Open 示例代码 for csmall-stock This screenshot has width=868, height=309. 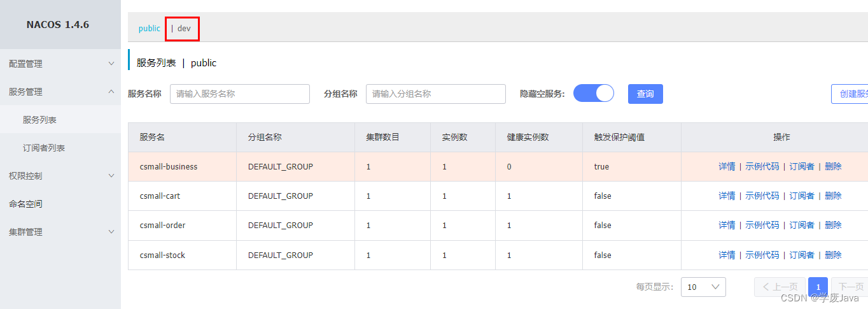click(x=762, y=255)
